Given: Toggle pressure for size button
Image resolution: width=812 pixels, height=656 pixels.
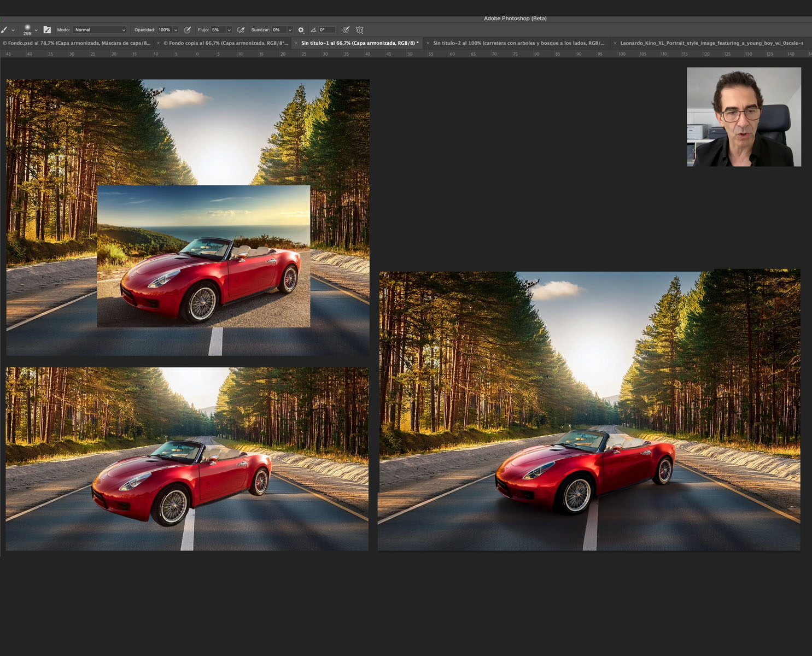Looking at the screenshot, I should coord(346,30).
